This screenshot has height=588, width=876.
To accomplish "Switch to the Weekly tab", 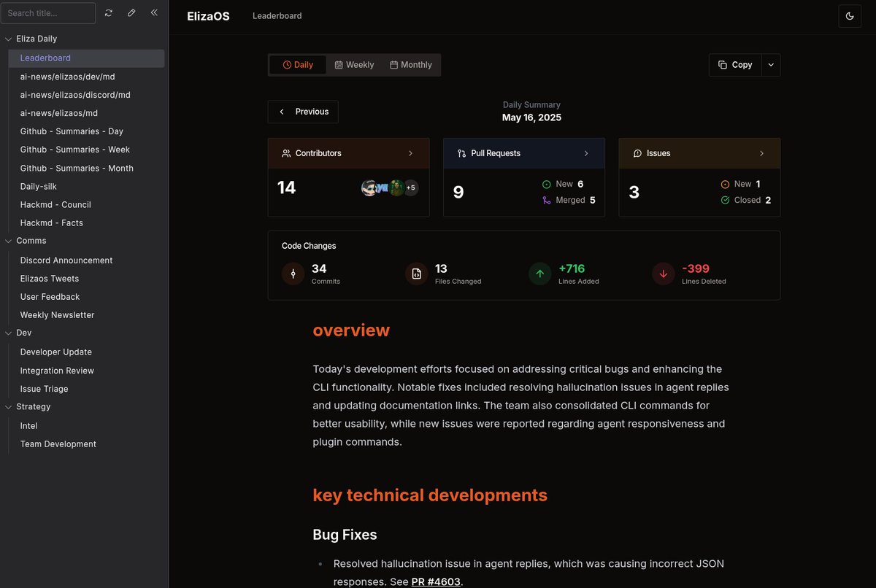I will pyautogui.click(x=354, y=65).
